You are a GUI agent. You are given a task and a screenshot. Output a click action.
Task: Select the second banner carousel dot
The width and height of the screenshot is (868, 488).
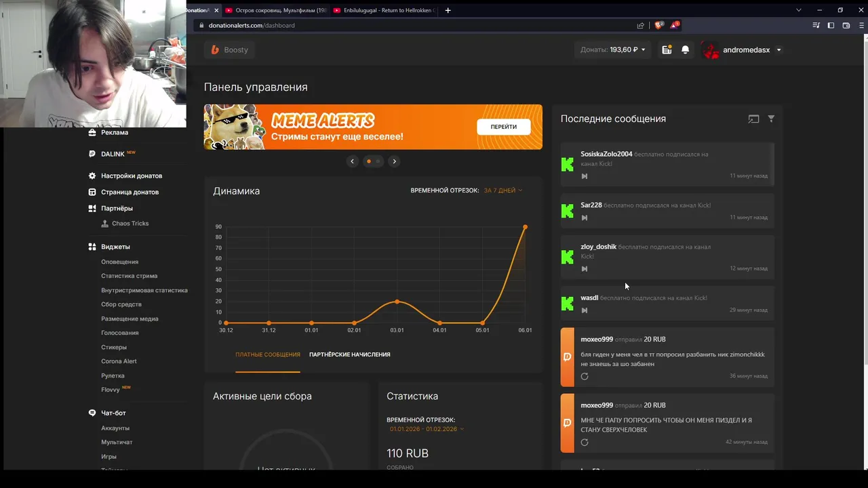pos(378,161)
